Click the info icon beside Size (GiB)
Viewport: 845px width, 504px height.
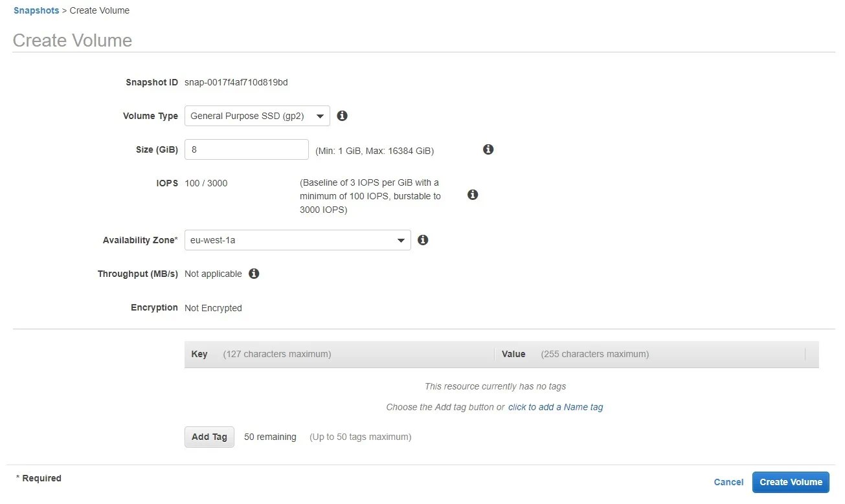tap(488, 149)
